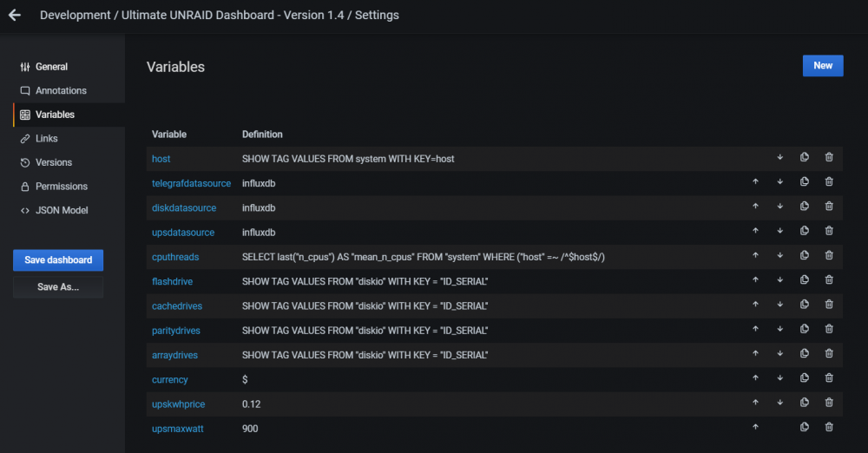Open upsmaxwatt variable link
Viewport: 868px width, 453px height.
click(x=178, y=429)
